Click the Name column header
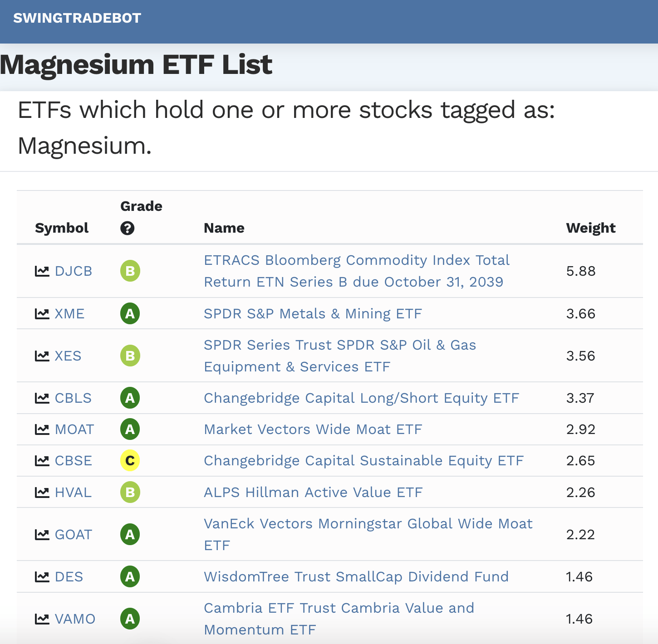This screenshot has width=658, height=644. point(224,228)
